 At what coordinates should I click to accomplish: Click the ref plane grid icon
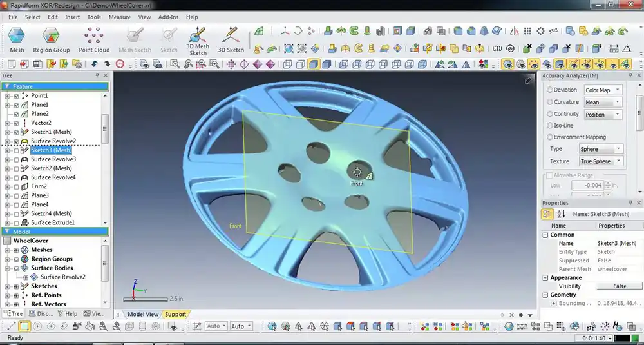tap(258, 31)
